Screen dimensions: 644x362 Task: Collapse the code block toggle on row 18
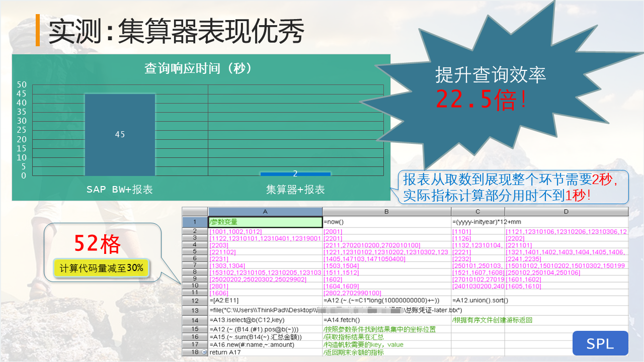coord(204,352)
